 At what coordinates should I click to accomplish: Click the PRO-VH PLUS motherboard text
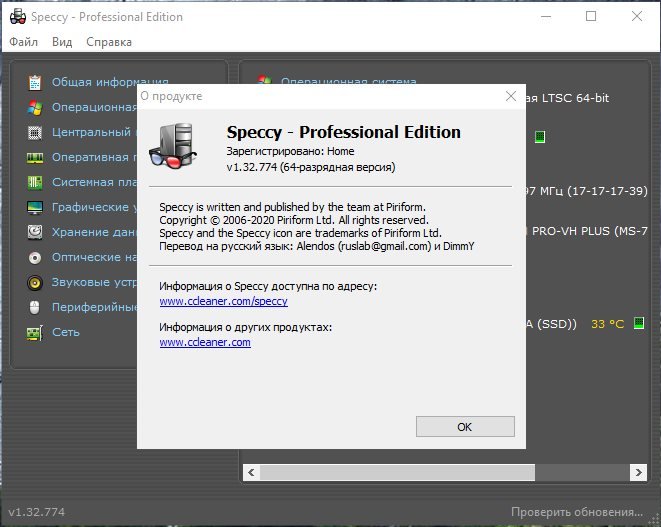pos(589,231)
